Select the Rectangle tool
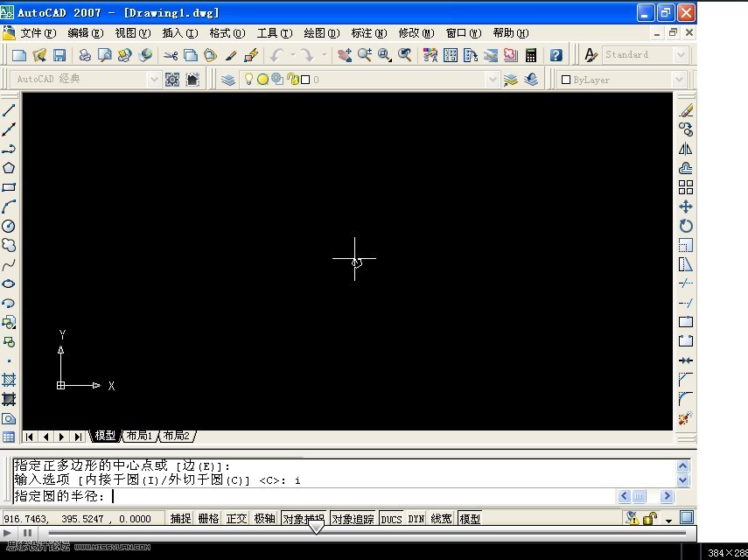 (x=10, y=185)
